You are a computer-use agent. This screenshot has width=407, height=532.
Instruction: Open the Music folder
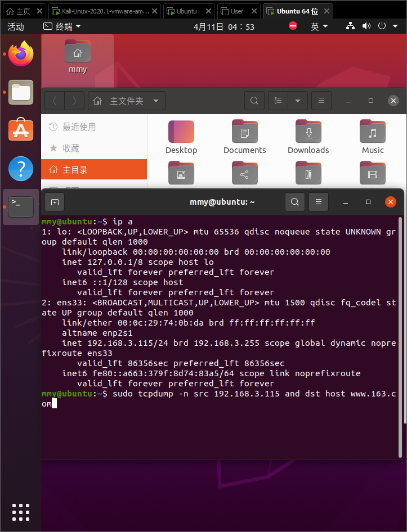click(373, 137)
